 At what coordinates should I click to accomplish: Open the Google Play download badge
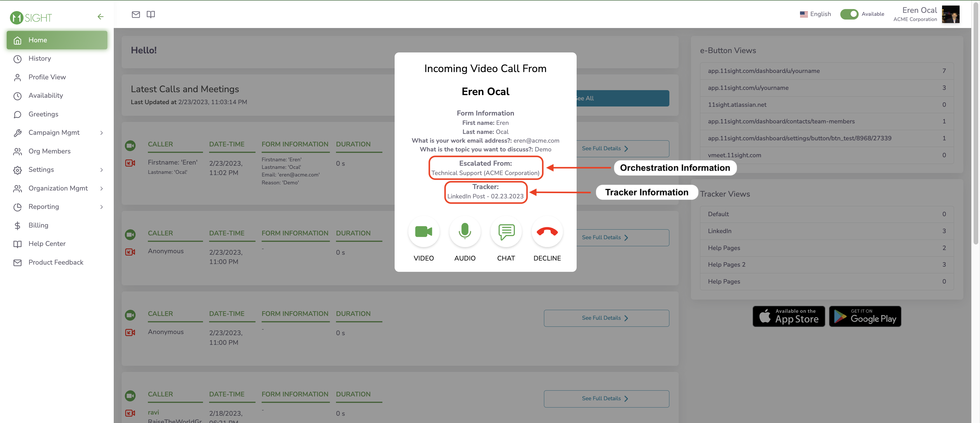865,317
